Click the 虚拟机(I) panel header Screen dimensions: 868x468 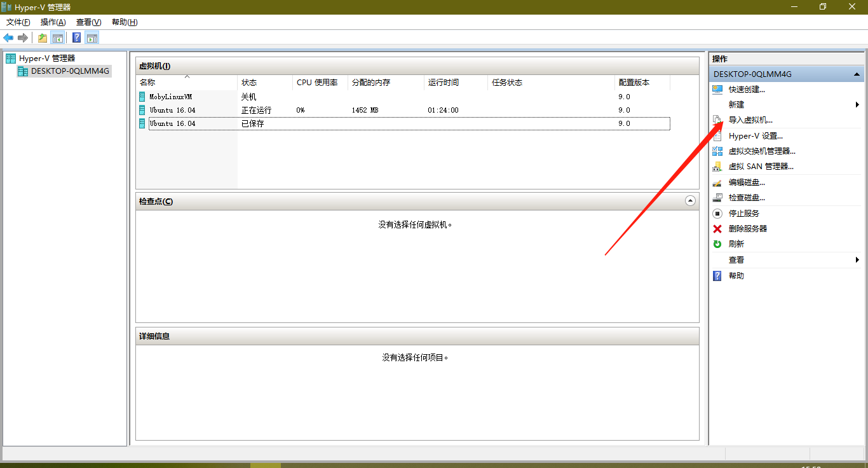click(x=417, y=66)
